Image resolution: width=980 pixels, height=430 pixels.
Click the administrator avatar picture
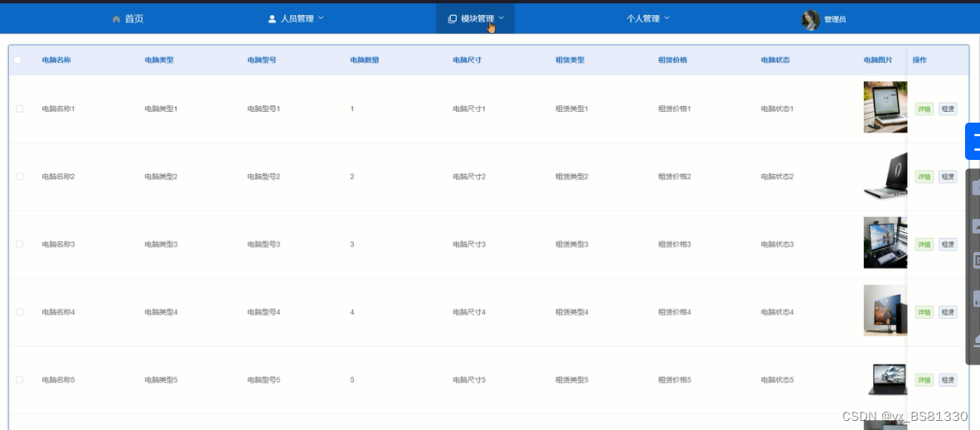coord(811,20)
